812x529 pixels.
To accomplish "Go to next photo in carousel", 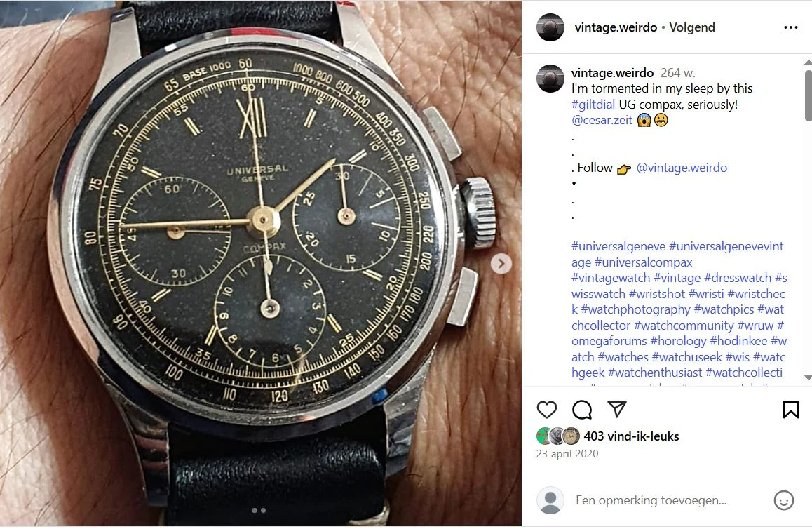I will (x=501, y=264).
